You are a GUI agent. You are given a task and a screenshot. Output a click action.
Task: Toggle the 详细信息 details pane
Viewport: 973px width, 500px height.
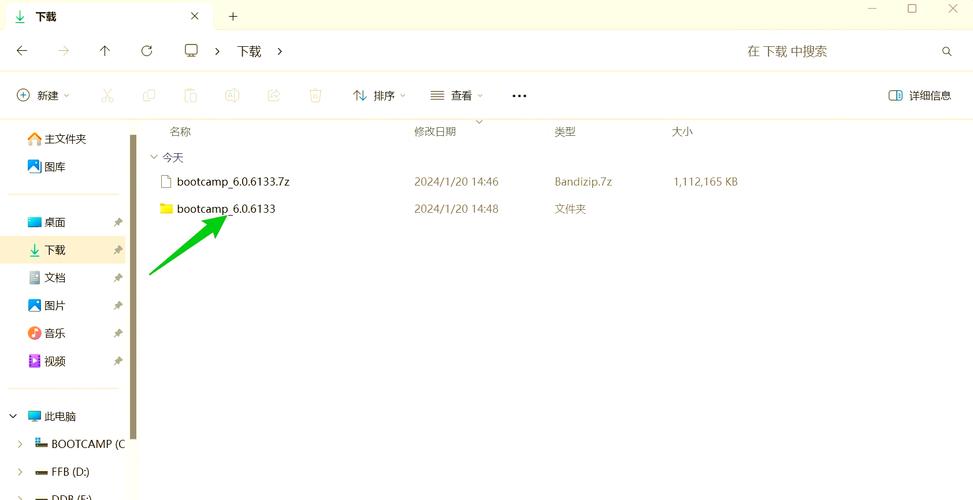(x=920, y=96)
